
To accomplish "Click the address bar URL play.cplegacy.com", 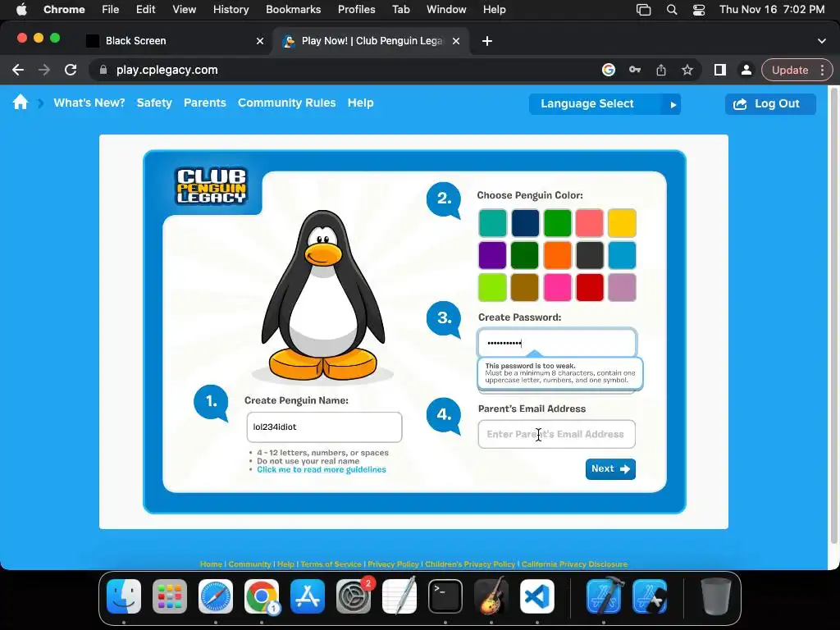I will (167, 70).
